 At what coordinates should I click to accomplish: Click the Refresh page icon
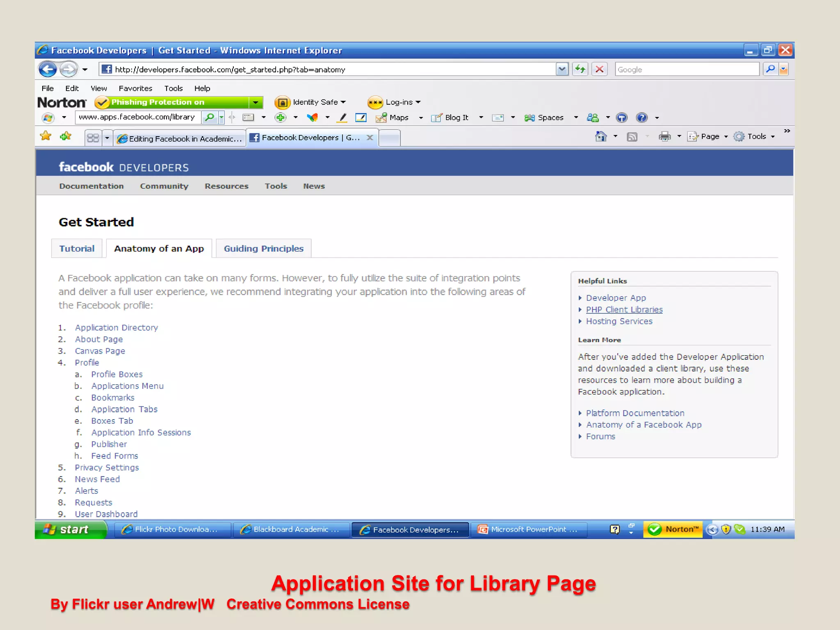(580, 69)
